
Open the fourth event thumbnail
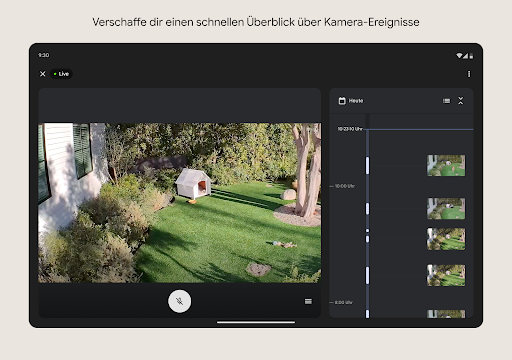pyautogui.click(x=446, y=275)
